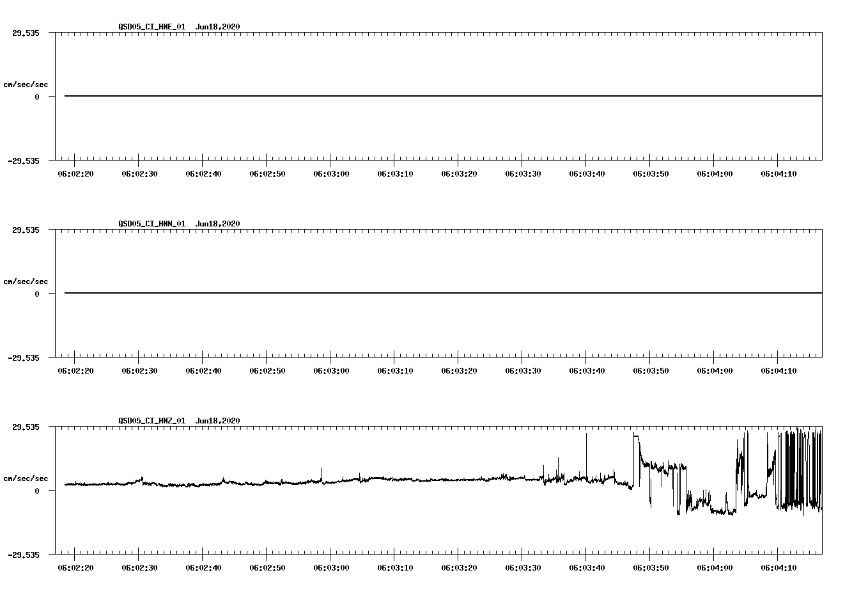This screenshot has height=591, width=868.
Task: Click zero axis label of HNZ plot
Action: [37, 491]
